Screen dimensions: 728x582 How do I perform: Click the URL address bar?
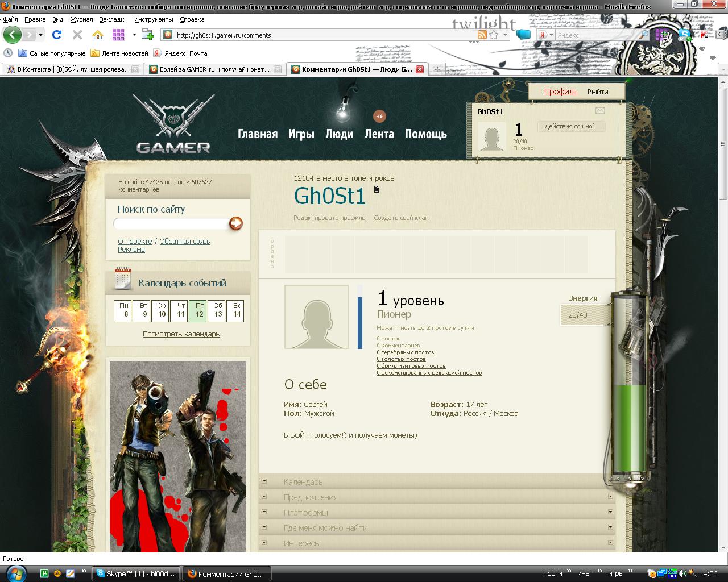pos(325,35)
